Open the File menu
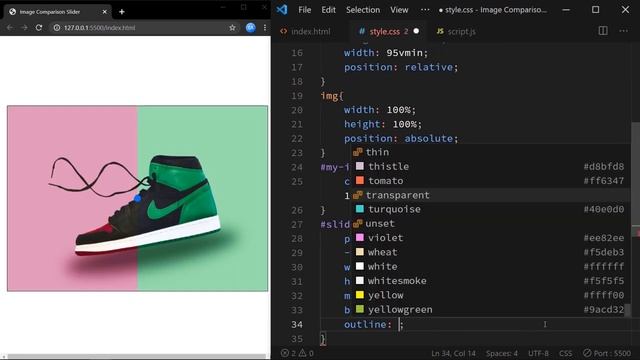 pyautogui.click(x=304, y=10)
